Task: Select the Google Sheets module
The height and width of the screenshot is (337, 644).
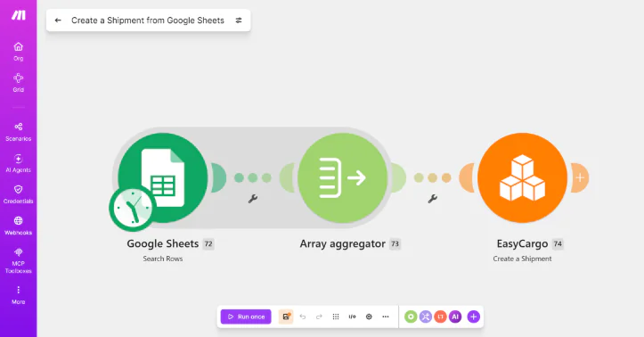Action: click(163, 177)
